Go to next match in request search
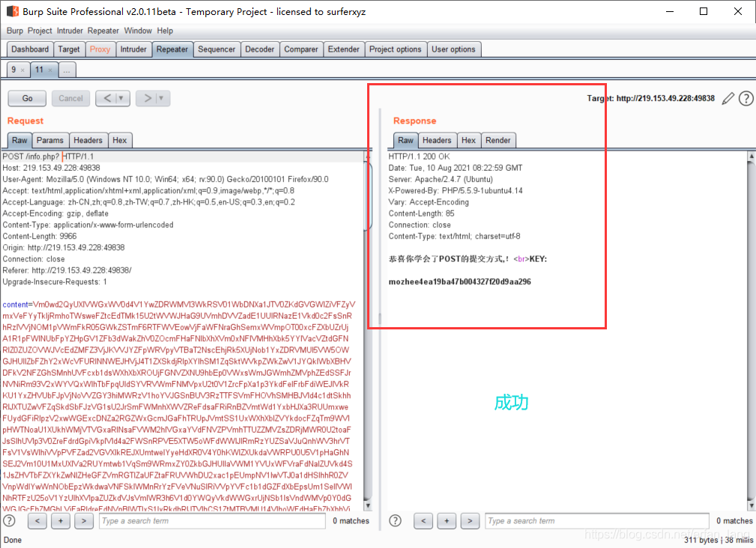Viewport: 756px width, 548px height. [84, 520]
